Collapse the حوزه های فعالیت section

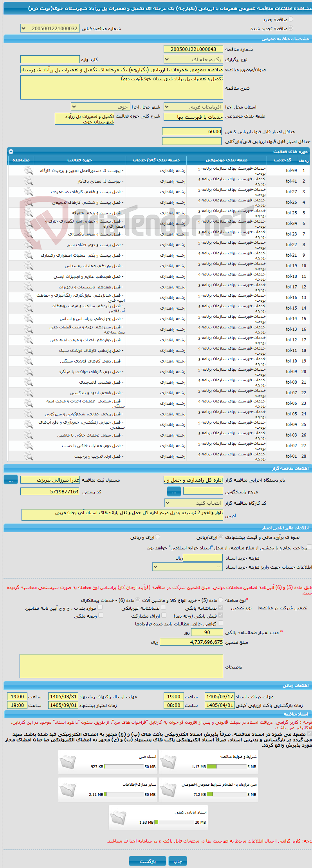coord(11,152)
